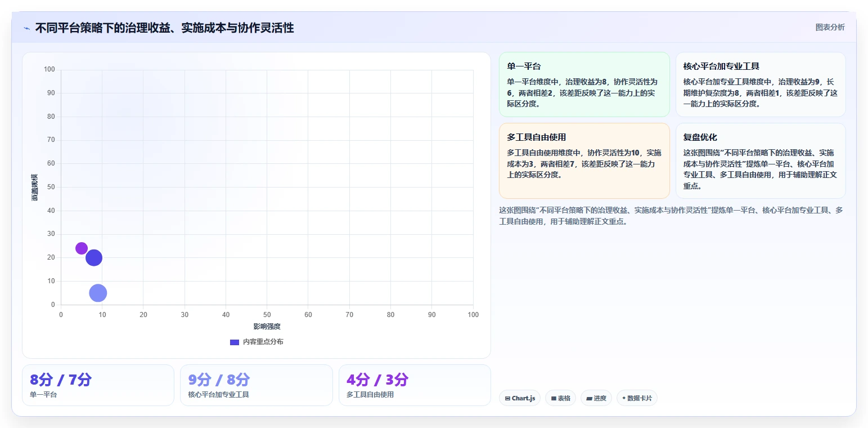
Task: Click the chart title 不同平台策略下的治理收益
Action: 164,28
